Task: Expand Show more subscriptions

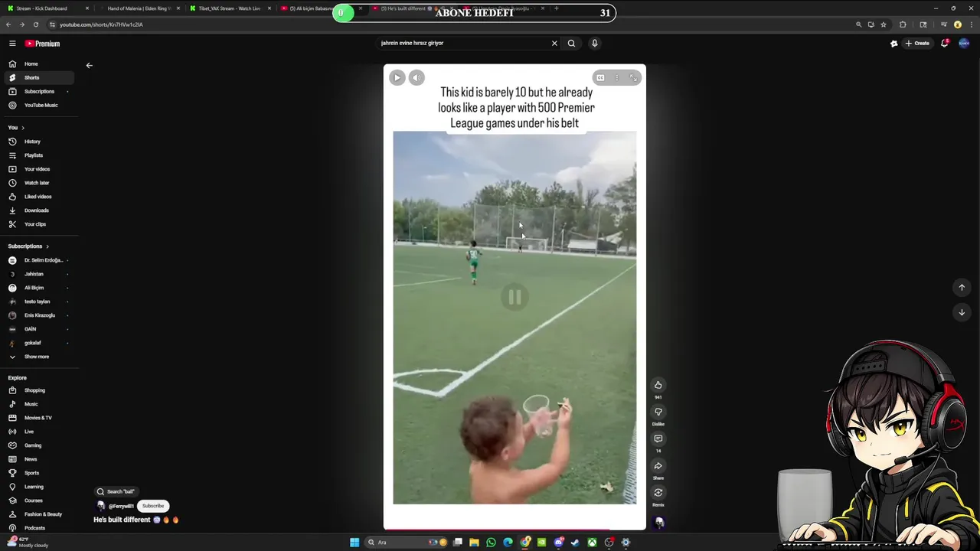Action: [40, 357]
